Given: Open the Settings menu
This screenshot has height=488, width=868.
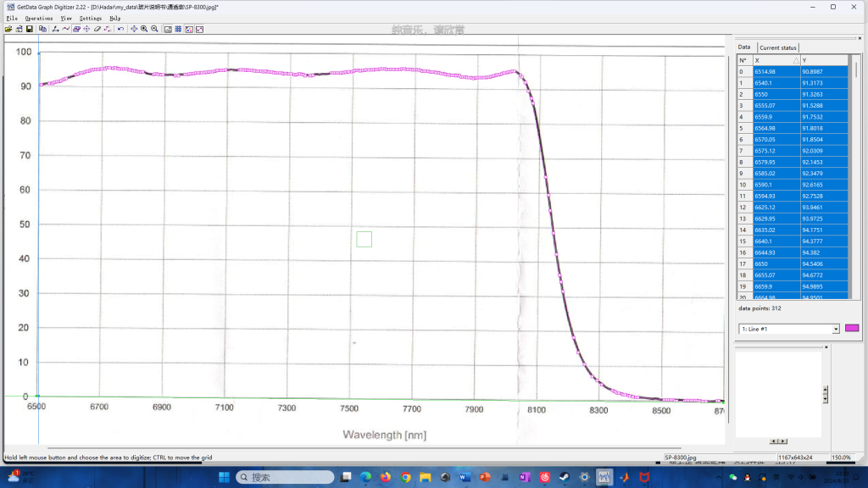Looking at the screenshot, I should pyautogui.click(x=91, y=18).
